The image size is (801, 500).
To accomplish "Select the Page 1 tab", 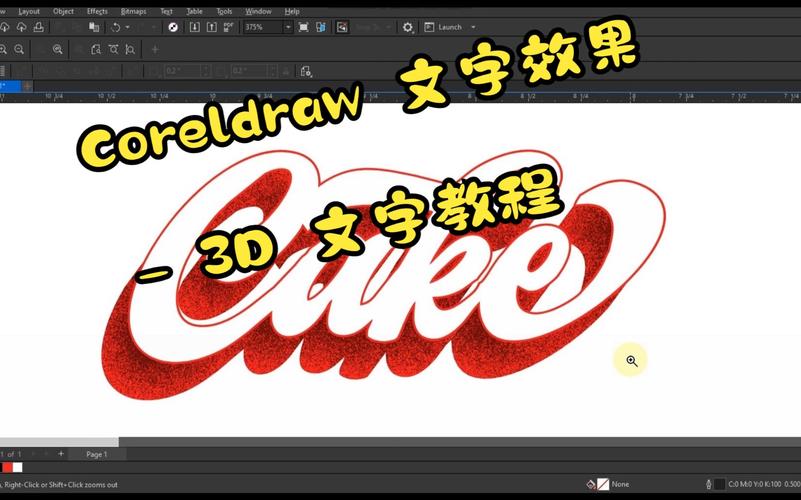I will click(x=96, y=454).
